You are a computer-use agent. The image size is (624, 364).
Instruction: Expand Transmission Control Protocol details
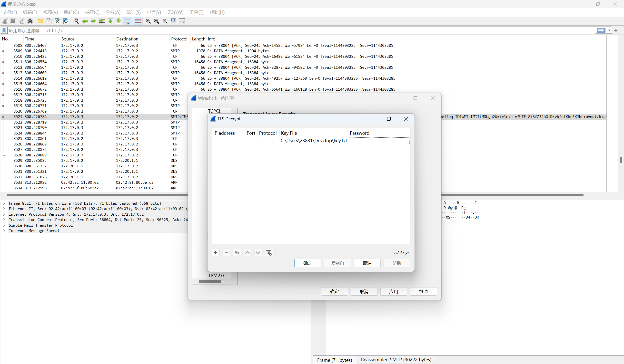coord(4,220)
